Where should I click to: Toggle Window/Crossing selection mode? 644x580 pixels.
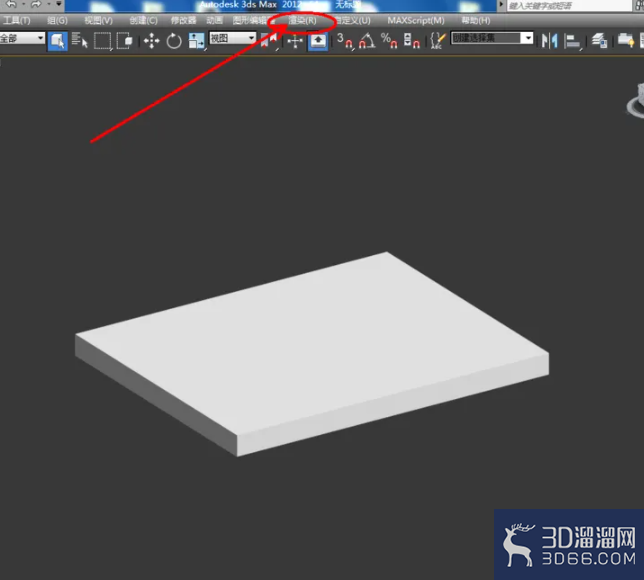124,41
